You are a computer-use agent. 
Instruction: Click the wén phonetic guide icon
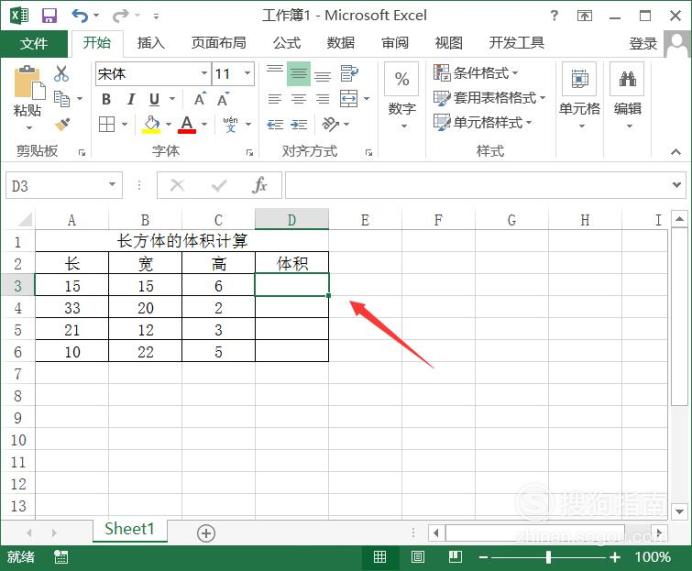pyautogui.click(x=230, y=124)
